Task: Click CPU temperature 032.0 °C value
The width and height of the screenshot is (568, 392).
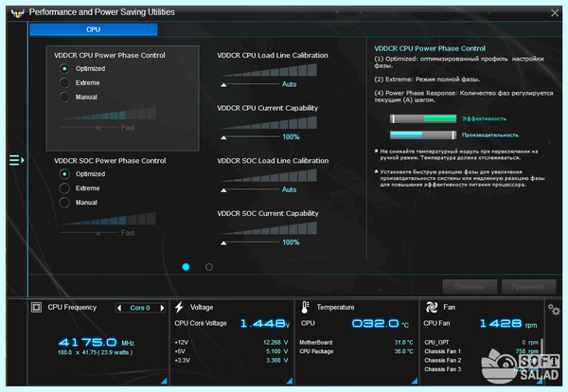Action: (381, 323)
